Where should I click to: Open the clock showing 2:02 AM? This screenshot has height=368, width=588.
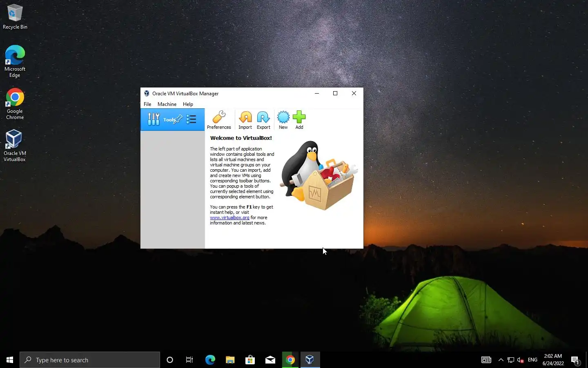(553, 360)
